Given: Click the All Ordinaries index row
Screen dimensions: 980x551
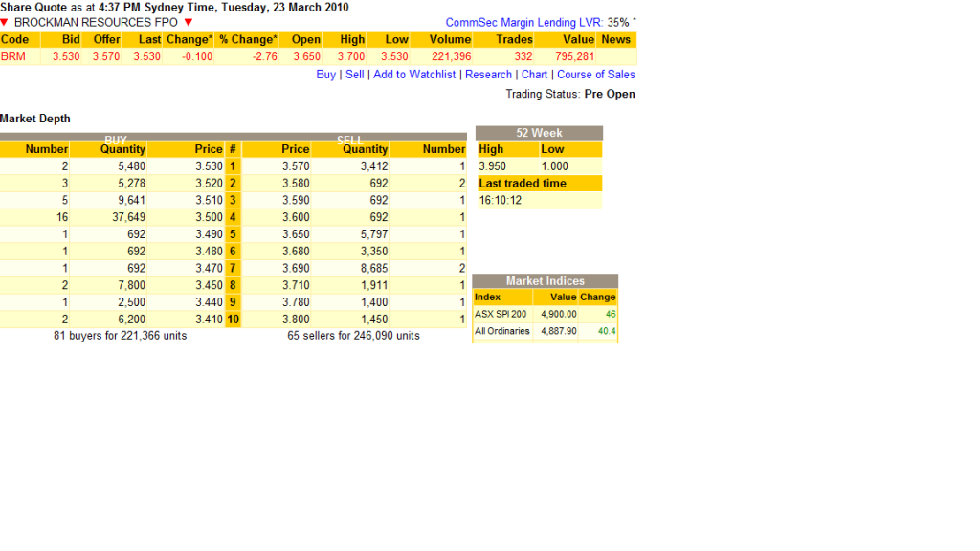Looking at the screenshot, I should pyautogui.click(x=545, y=331).
